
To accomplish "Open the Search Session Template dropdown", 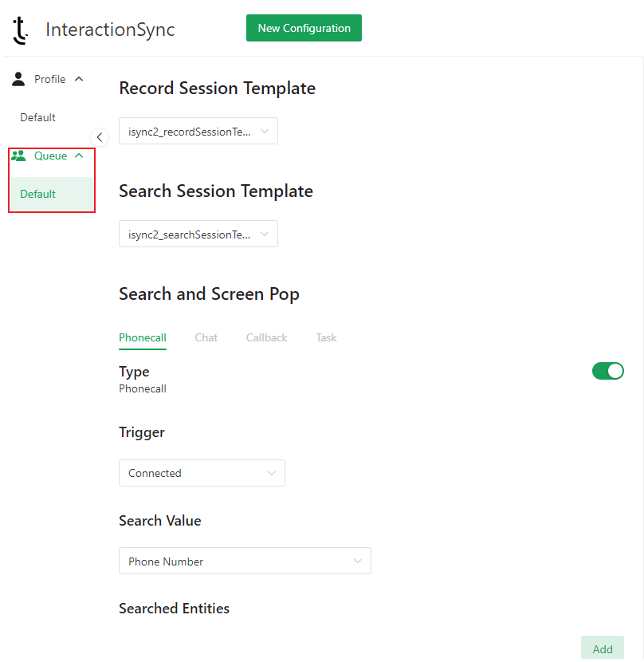I will (x=198, y=234).
